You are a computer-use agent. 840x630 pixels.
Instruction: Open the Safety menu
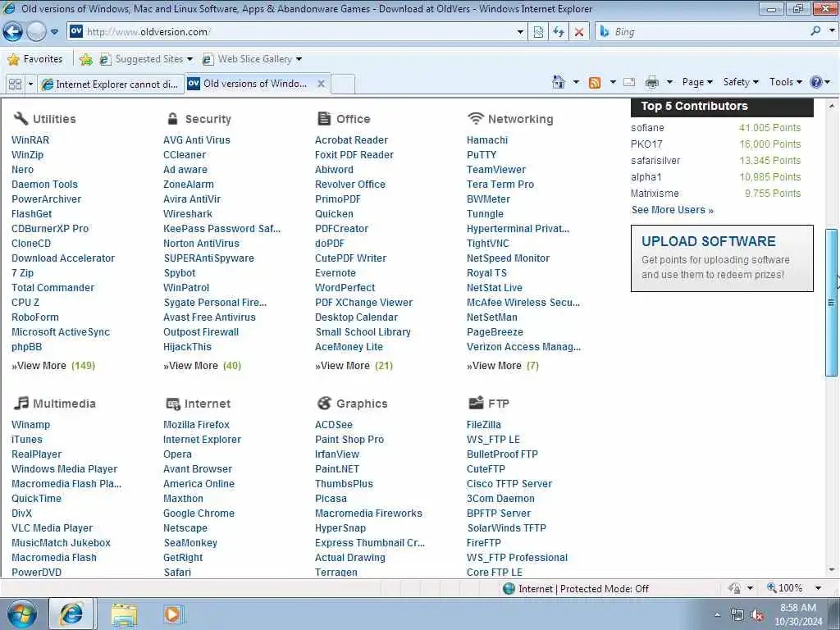[741, 82]
